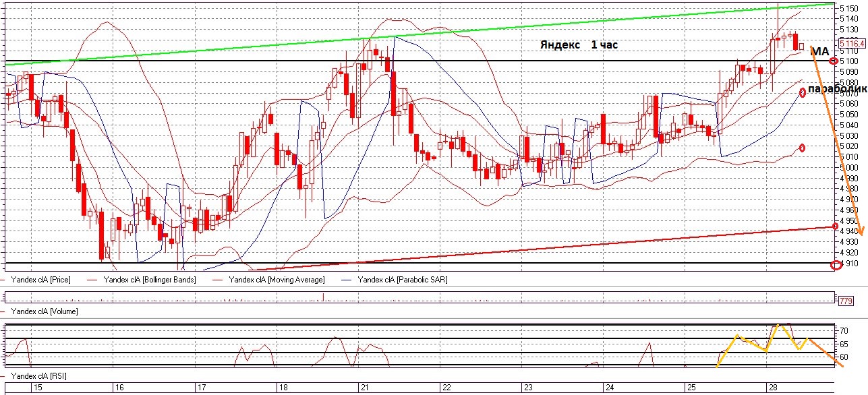
Task: Select the Yandex clA [Bollinger Bands] legend entry
Action: (151, 279)
